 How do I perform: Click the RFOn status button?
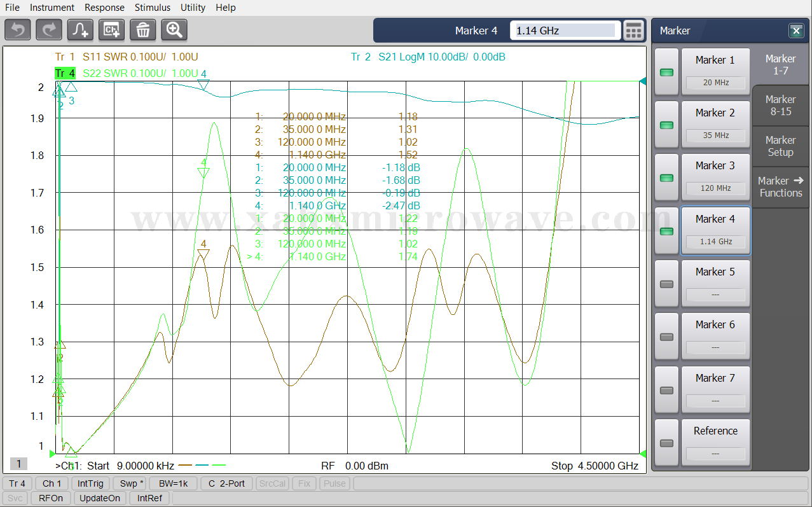point(51,498)
